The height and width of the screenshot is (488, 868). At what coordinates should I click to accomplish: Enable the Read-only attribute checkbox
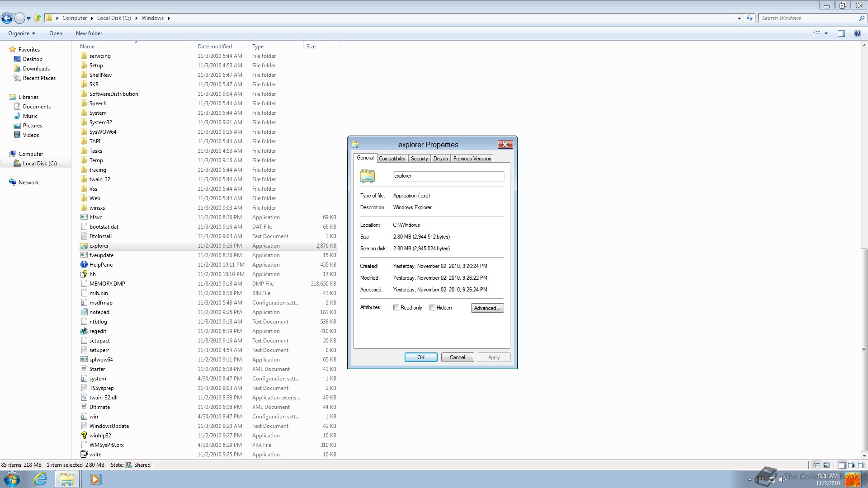[x=396, y=308]
